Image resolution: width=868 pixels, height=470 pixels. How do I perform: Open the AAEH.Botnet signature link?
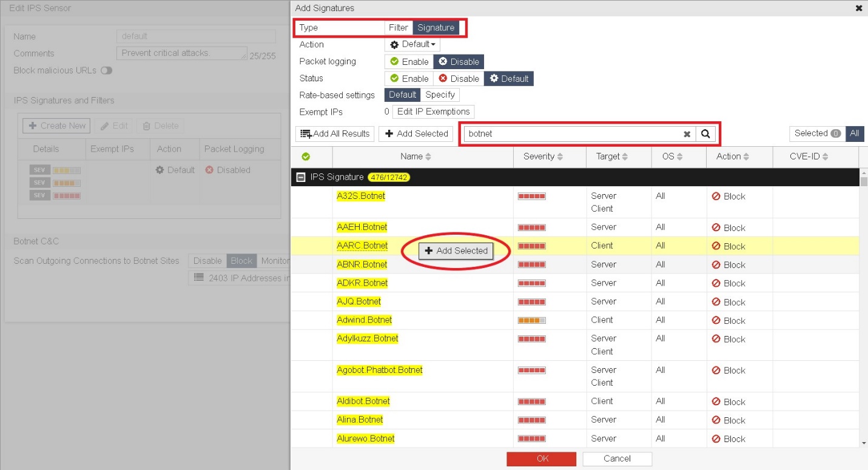362,226
